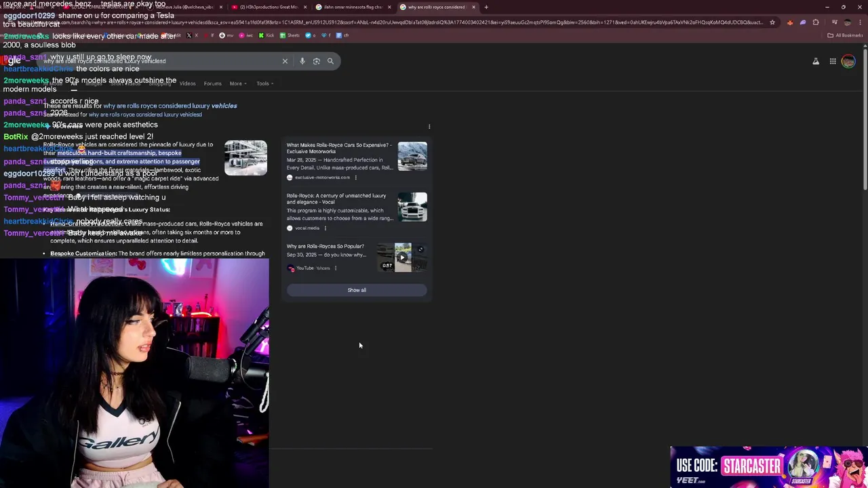Clear the Google search box text
868x488 pixels.
tap(285, 61)
